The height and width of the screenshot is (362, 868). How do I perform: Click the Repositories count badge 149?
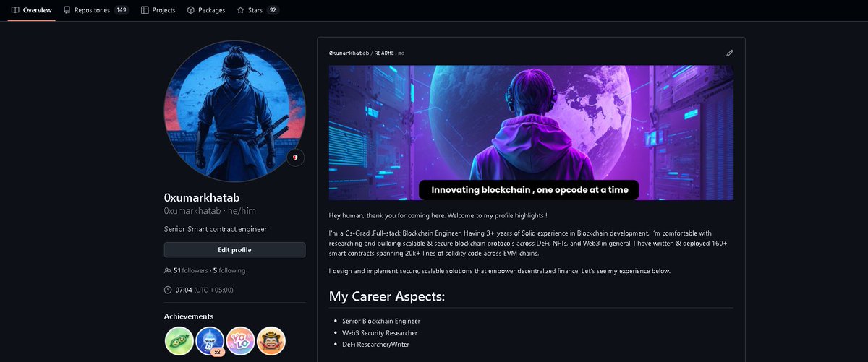[x=122, y=10]
